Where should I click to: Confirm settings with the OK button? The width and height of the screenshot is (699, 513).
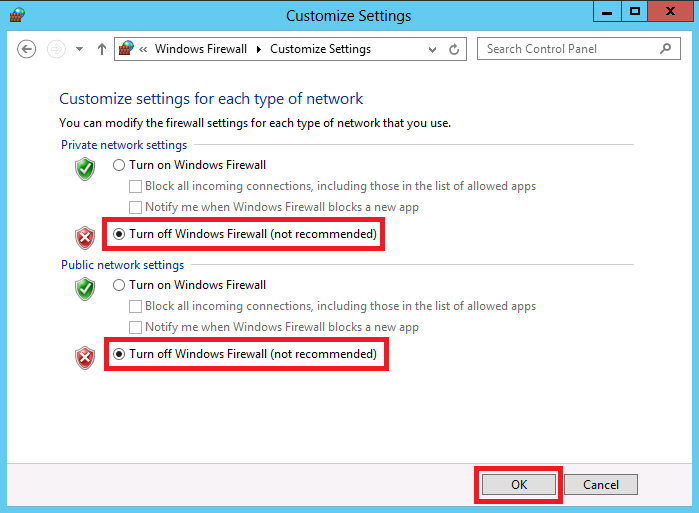pos(519,484)
